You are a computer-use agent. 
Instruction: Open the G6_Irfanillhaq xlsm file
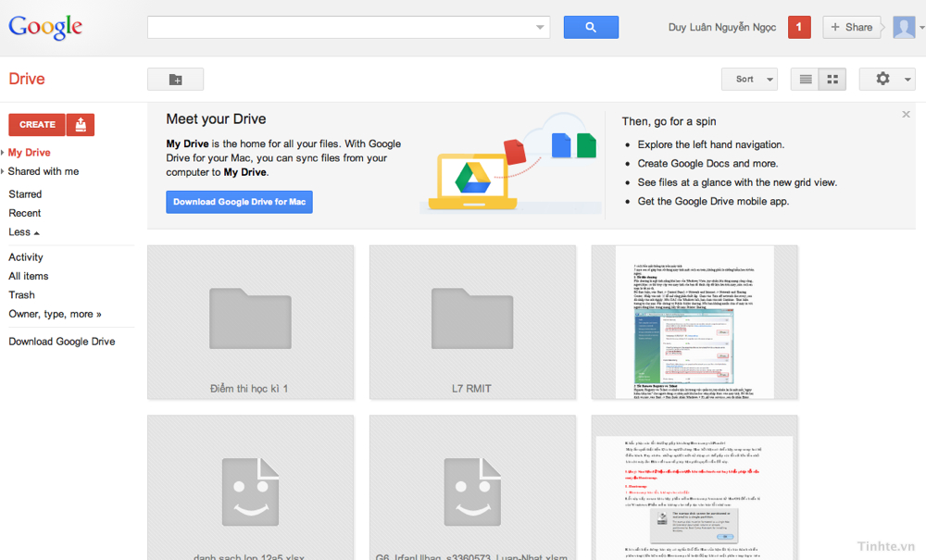tap(472, 488)
